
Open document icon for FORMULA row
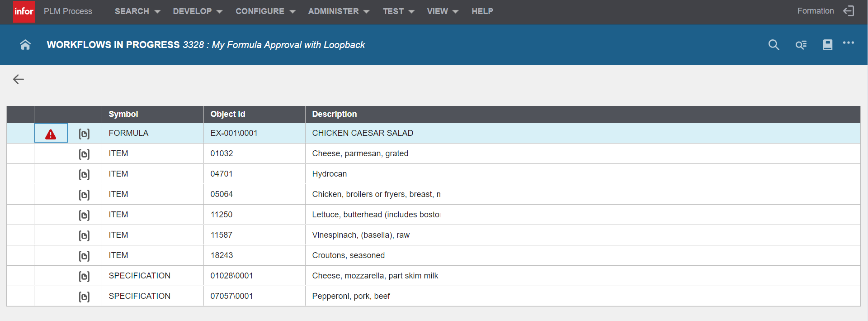(84, 134)
